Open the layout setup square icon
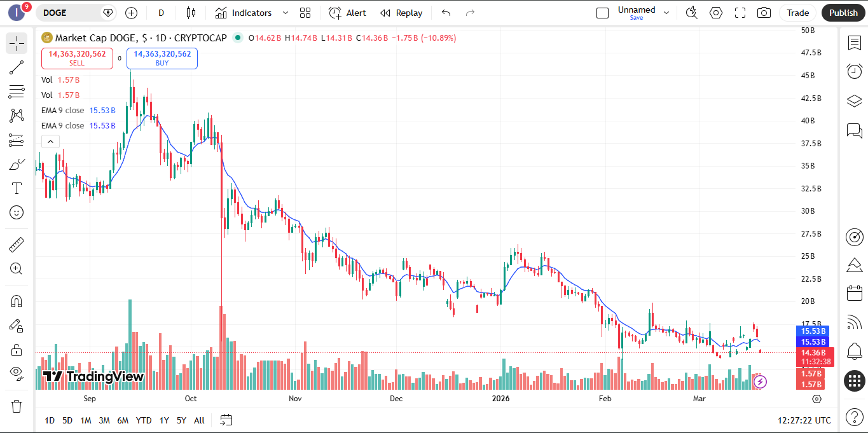The image size is (868, 433). pyautogui.click(x=602, y=13)
